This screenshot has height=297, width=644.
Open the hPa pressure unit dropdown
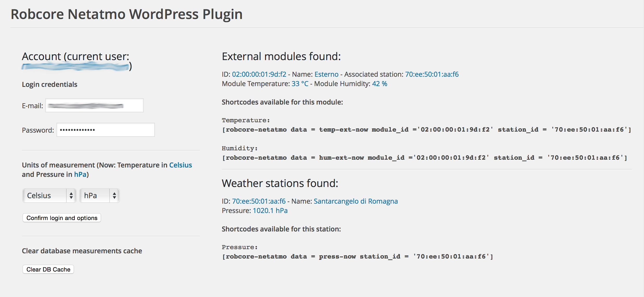(x=99, y=196)
